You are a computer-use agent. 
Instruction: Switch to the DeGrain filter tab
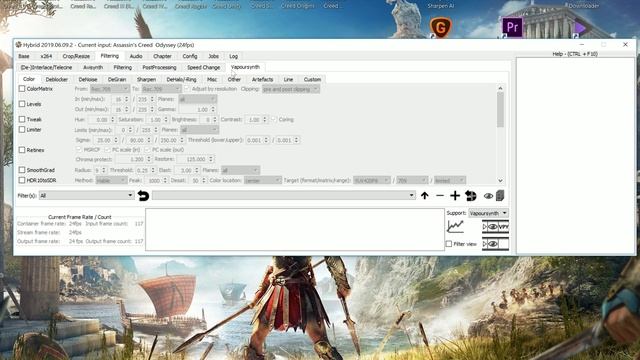[x=117, y=80]
